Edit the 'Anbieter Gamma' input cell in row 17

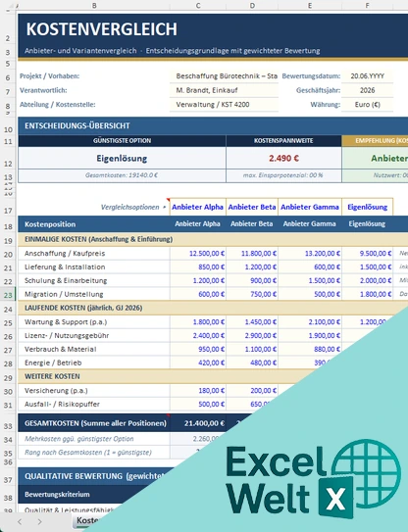[x=310, y=207]
